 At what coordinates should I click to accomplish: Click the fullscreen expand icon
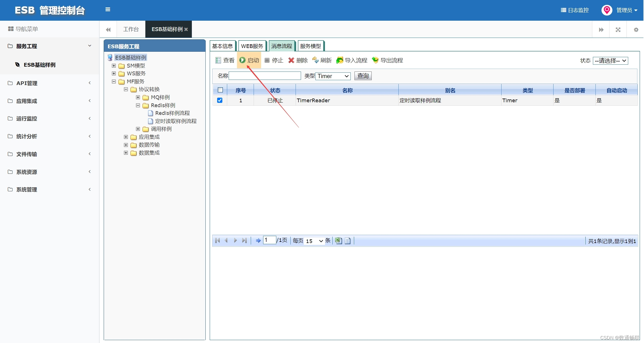pos(618,30)
